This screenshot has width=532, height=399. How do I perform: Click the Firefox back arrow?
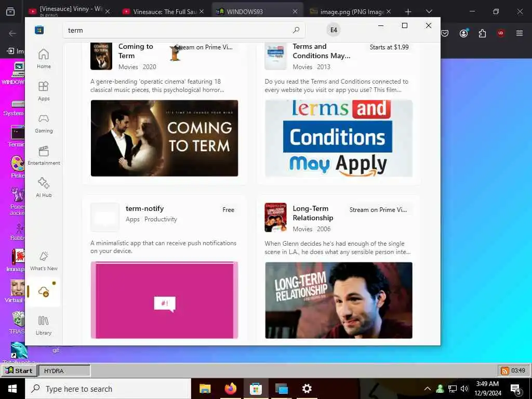pos(12,33)
